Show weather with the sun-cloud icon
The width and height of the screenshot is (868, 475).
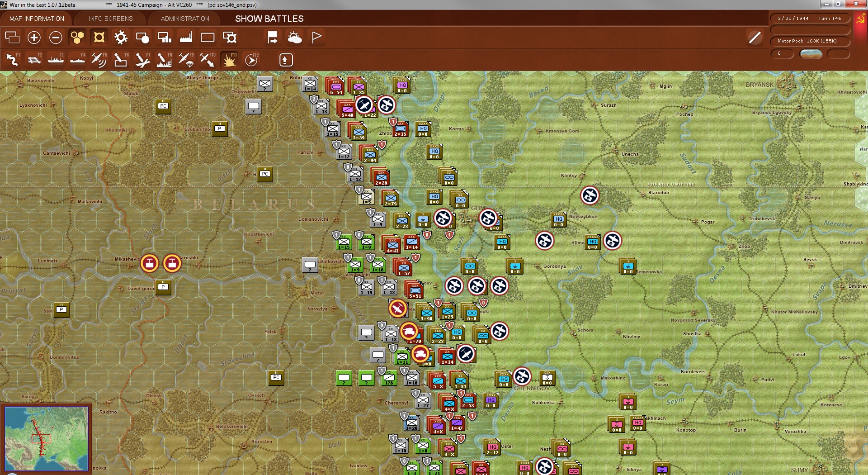coord(294,38)
